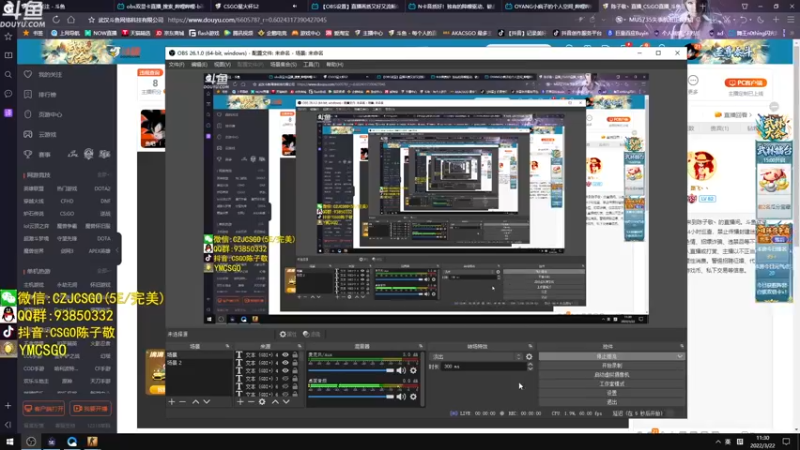Move the scene down in Scenes dock
This screenshot has height=450, width=800.
click(x=207, y=402)
